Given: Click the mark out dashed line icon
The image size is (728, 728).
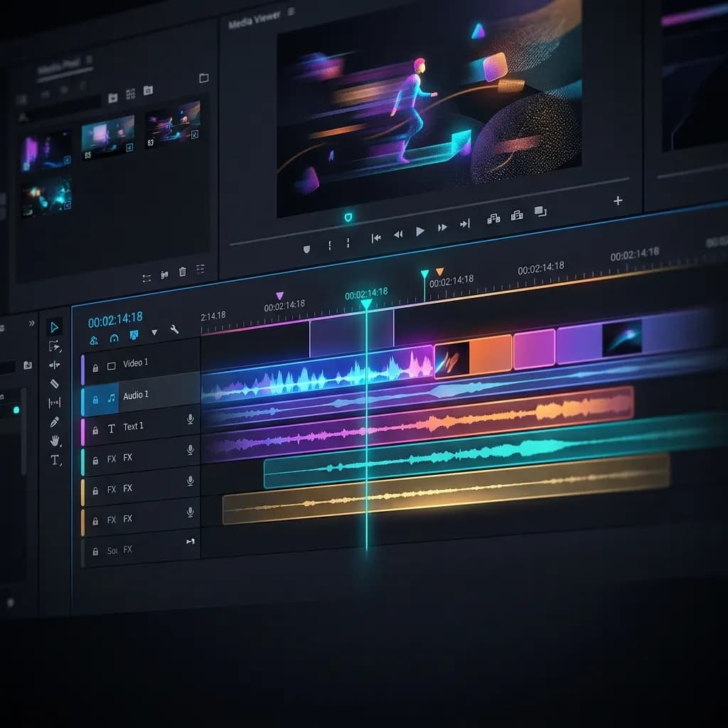Looking at the screenshot, I should pyautogui.click(x=348, y=243).
